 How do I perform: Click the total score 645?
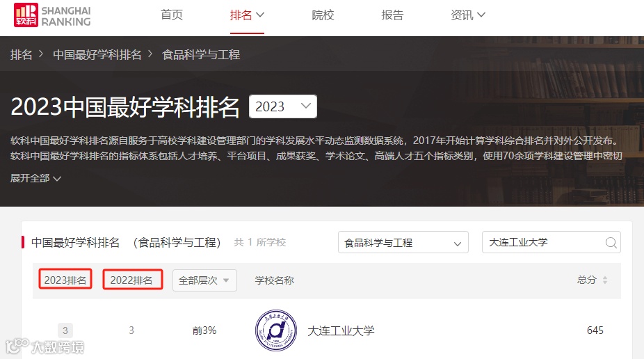595,330
